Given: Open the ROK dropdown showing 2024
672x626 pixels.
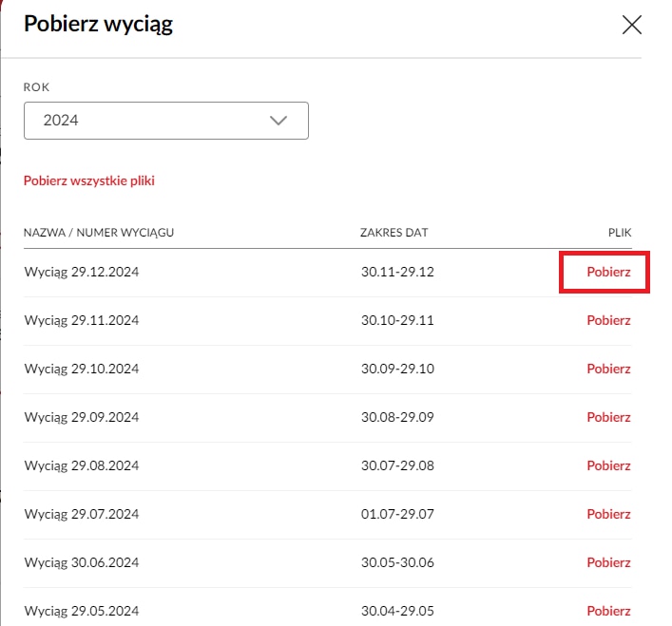Looking at the screenshot, I should (x=165, y=121).
